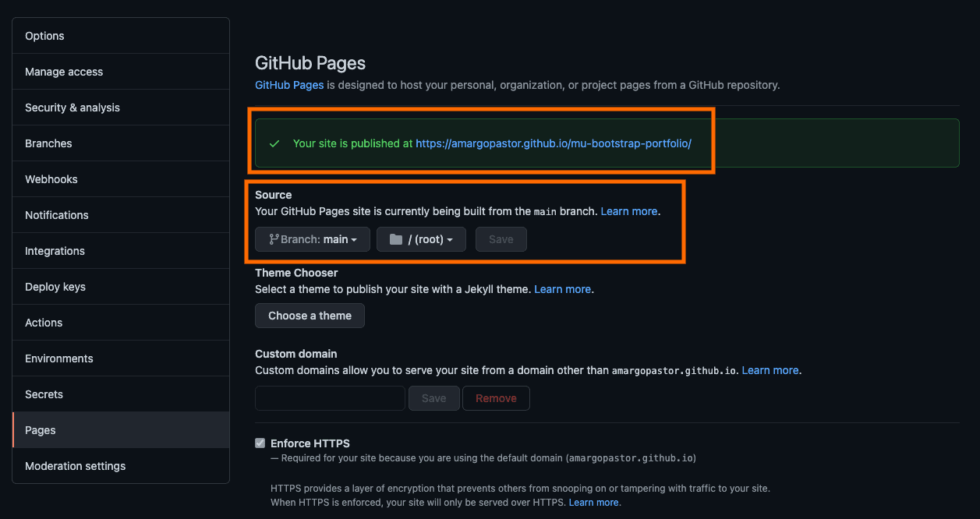Toggle the Enforce HTTPS checkbox
980x519 pixels.
click(260, 443)
